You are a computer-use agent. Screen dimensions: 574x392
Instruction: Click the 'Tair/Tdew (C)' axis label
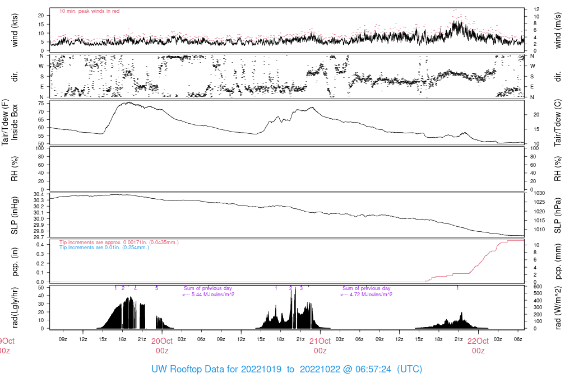coord(558,123)
